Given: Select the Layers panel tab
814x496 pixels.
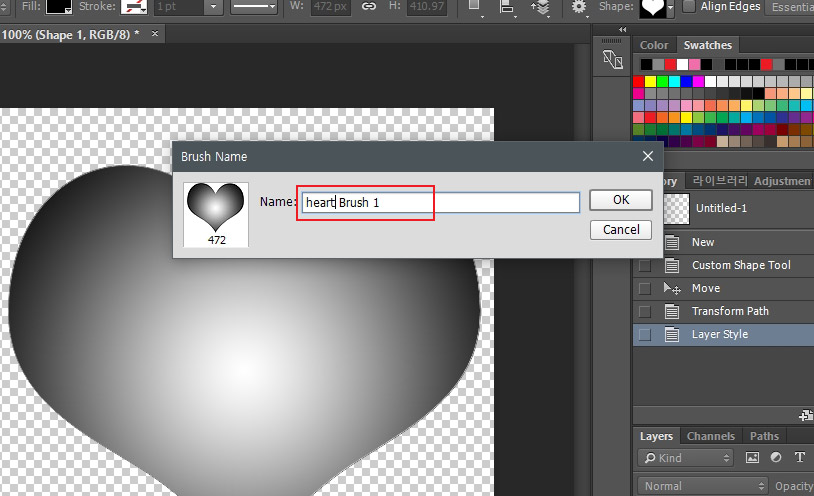Looking at the screenshot, I should [656, 436].
